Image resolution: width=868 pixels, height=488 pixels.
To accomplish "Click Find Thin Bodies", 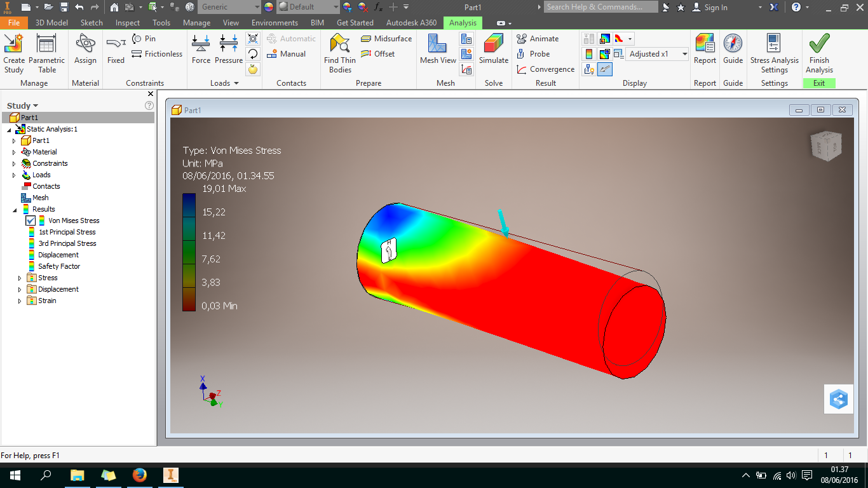I will [x=340, y=54].
